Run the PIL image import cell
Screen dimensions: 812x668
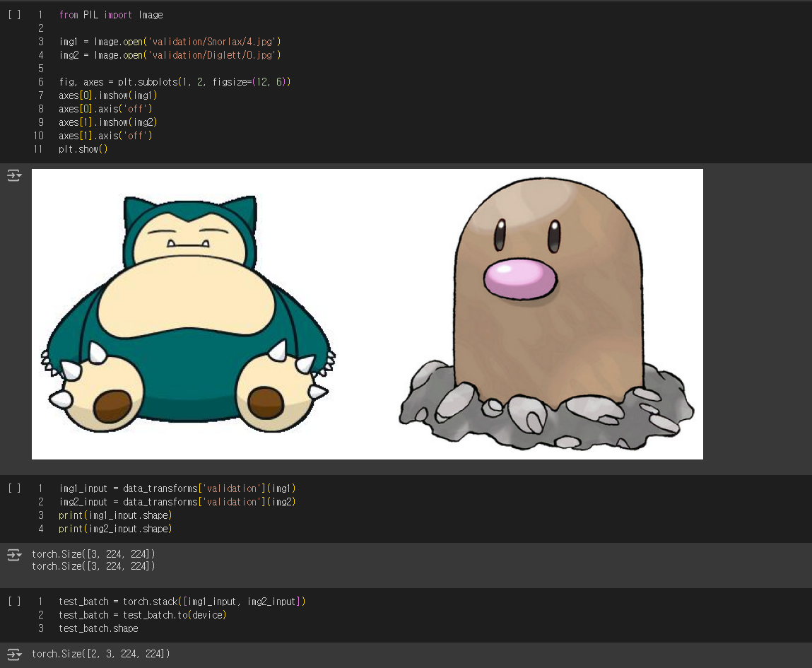pos(15,15)
